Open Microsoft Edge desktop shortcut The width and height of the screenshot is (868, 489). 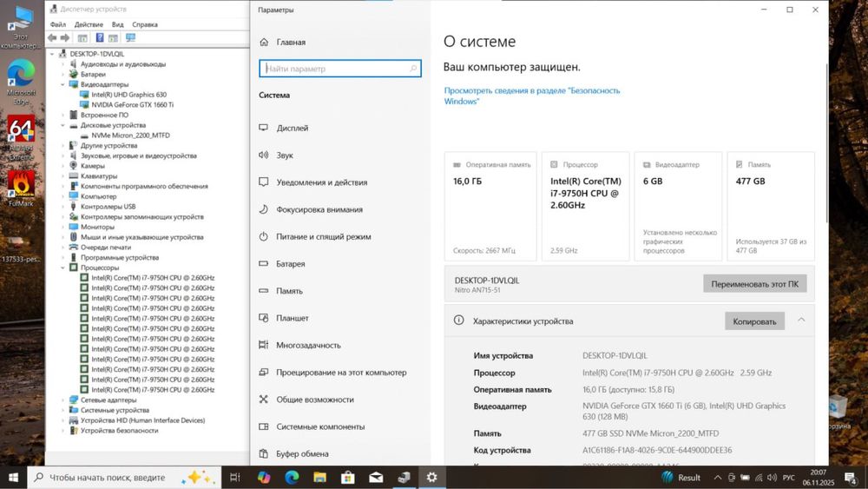(x=21, y=82)
